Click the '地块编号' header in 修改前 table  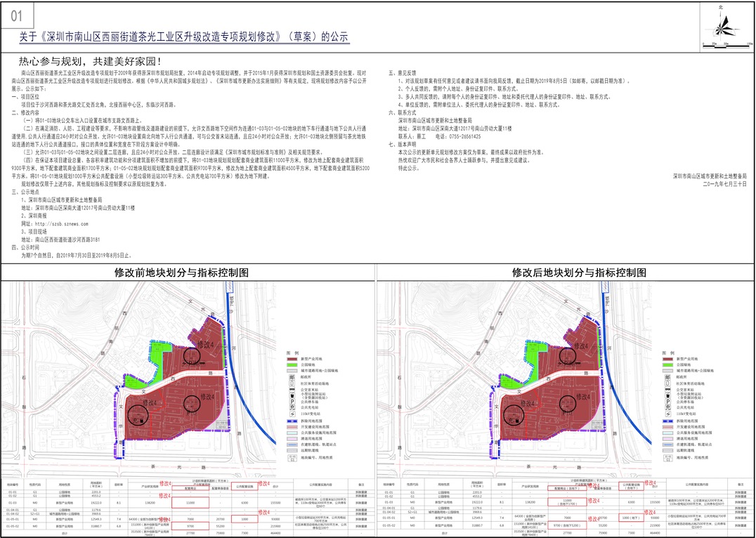tap(11, 485)
